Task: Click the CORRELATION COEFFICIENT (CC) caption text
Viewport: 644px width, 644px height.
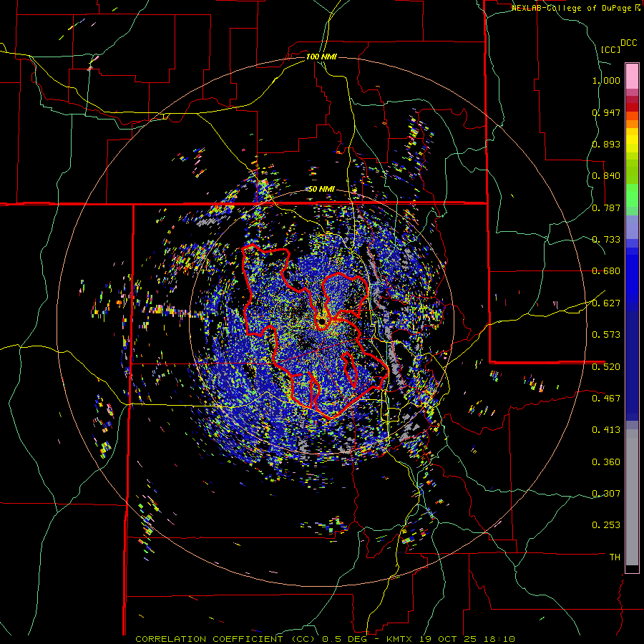Action: tap(225, 639)
